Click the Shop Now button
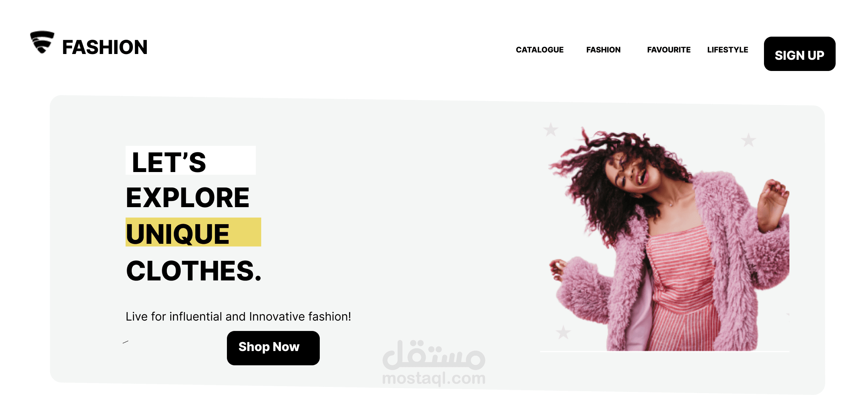The width and height of the screenshot is (868, 395). pyautogui.click(x=273, y=348)
